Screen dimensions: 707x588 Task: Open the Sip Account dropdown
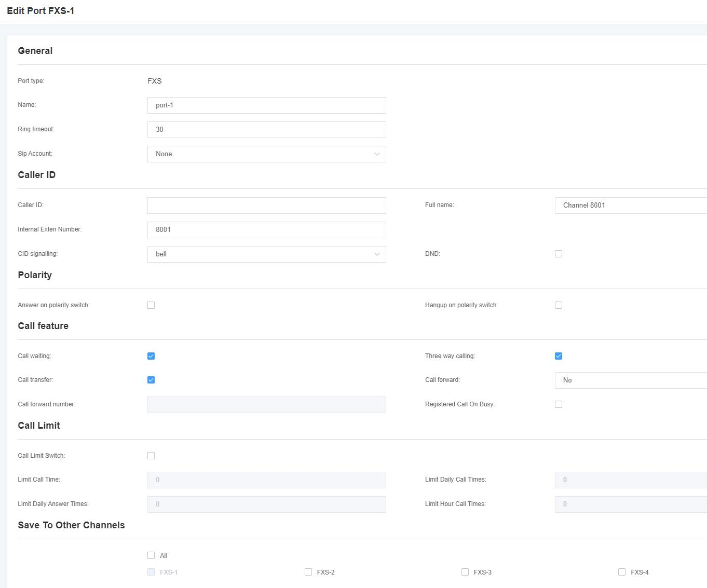click(x=266, y=154)
